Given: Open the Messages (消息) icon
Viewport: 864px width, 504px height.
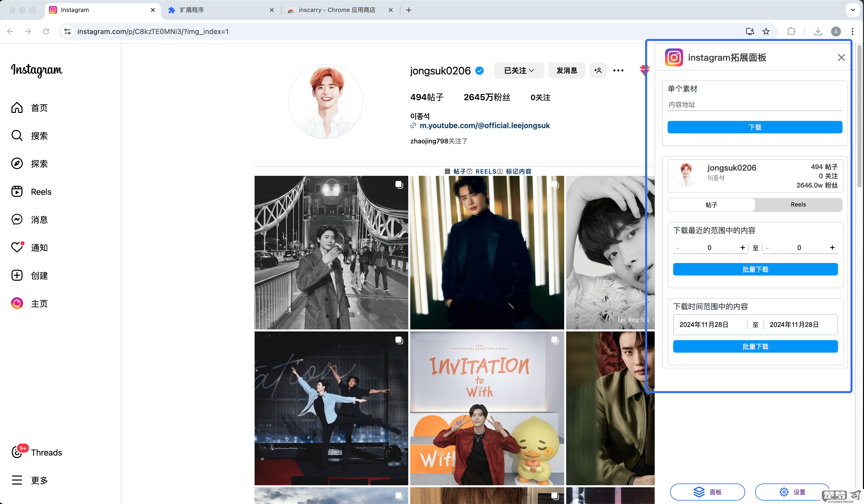Looking at the screenshot, I should 17,219.
